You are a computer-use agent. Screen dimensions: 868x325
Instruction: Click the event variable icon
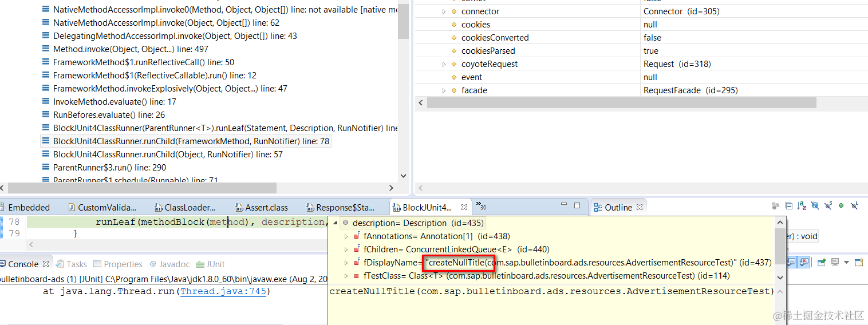455,77
